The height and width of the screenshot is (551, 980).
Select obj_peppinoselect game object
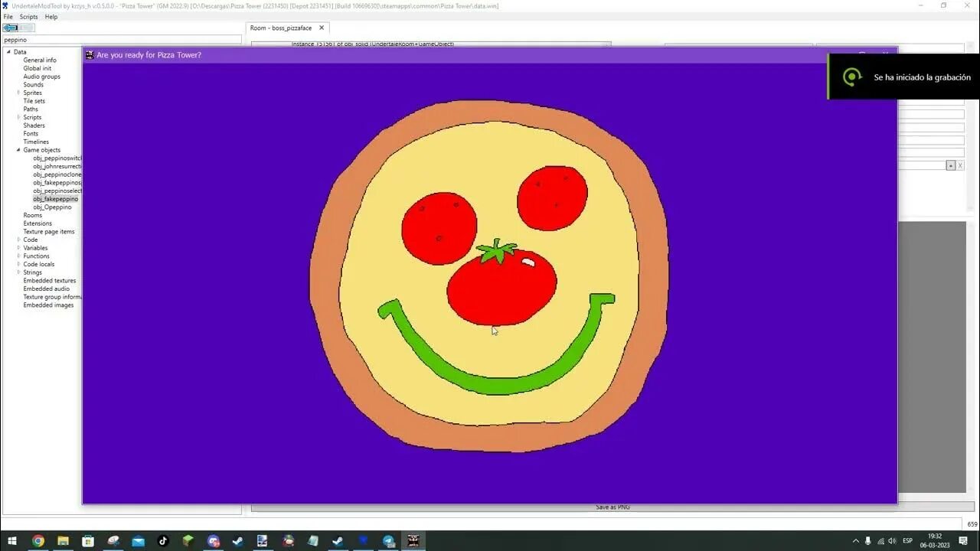point(57,191)
